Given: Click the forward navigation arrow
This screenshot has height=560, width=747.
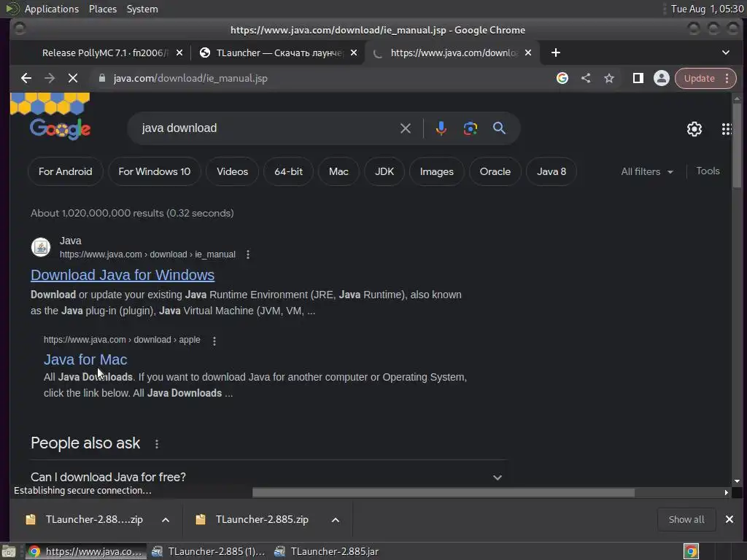Looking at the screenshot, I should click(x=50, y=78).
